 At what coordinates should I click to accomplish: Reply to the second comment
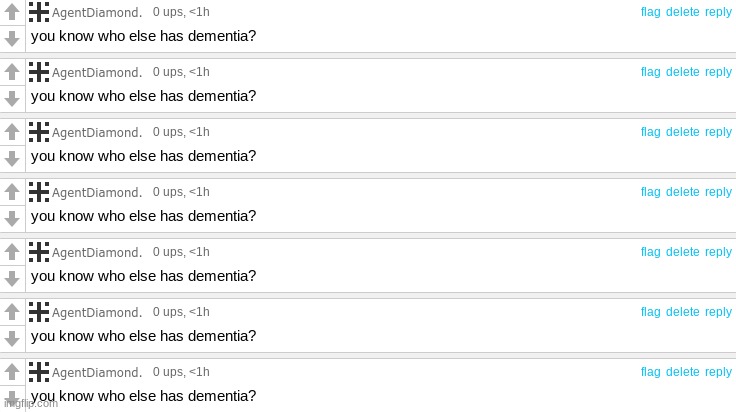[718, 72]
